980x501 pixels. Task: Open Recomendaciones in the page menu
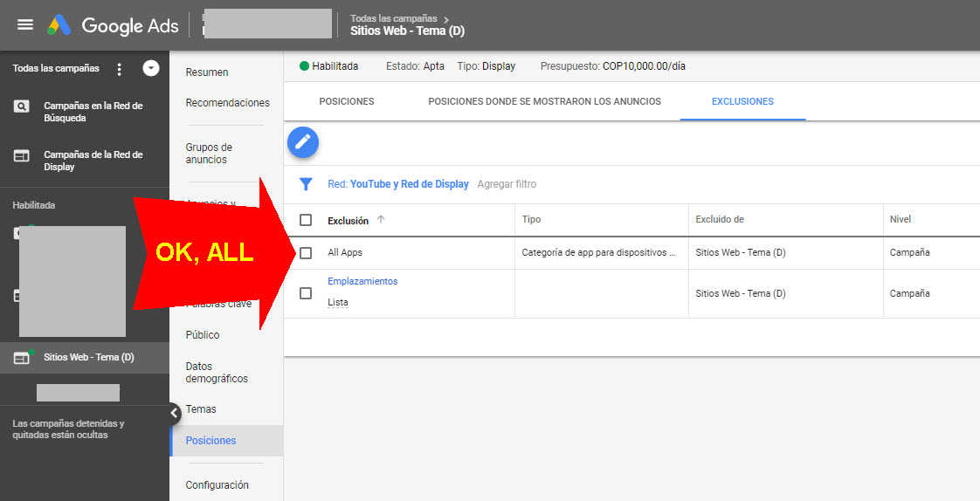click(227, 103)
